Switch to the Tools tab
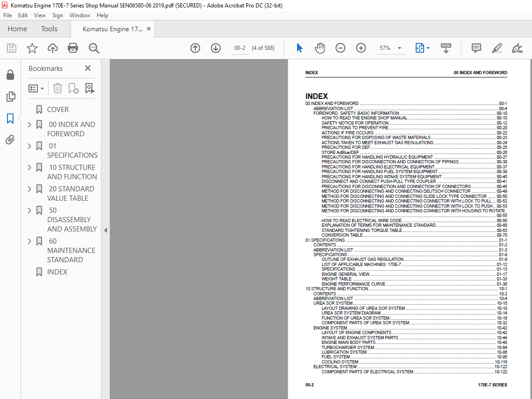 pyautogui.click(x=49, y=29)
